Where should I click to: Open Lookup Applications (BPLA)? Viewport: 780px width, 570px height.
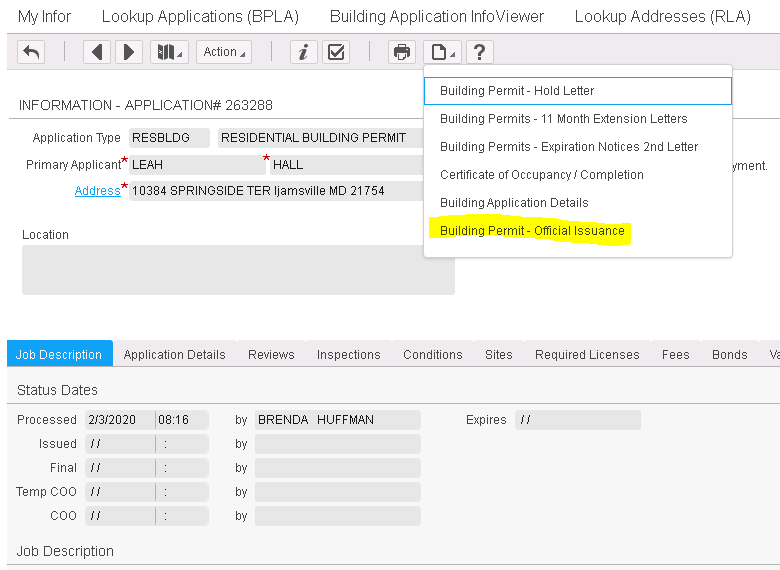(200, 16)
